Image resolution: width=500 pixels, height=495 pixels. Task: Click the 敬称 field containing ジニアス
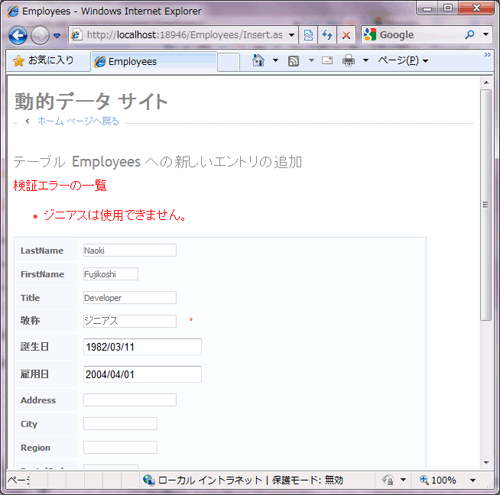[x=130, y=321]
